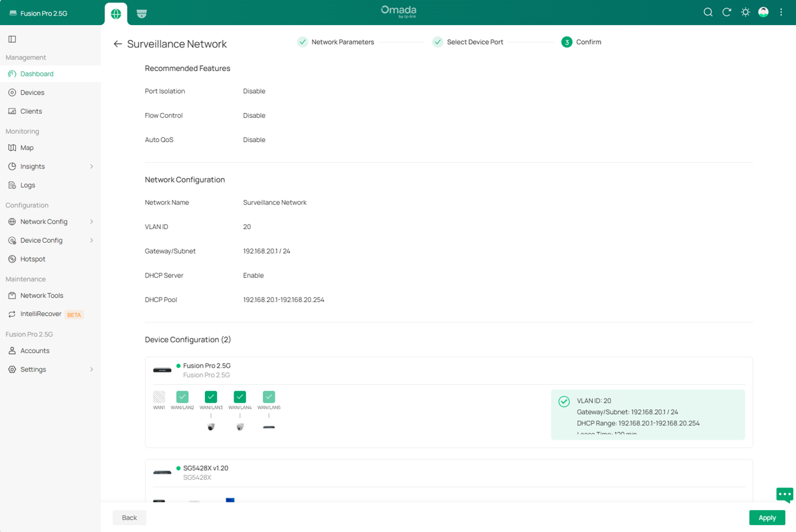Go back using the arrow beside Surveillance Network
This screenshot has height=532, width=796.
(x=118, y=44)
